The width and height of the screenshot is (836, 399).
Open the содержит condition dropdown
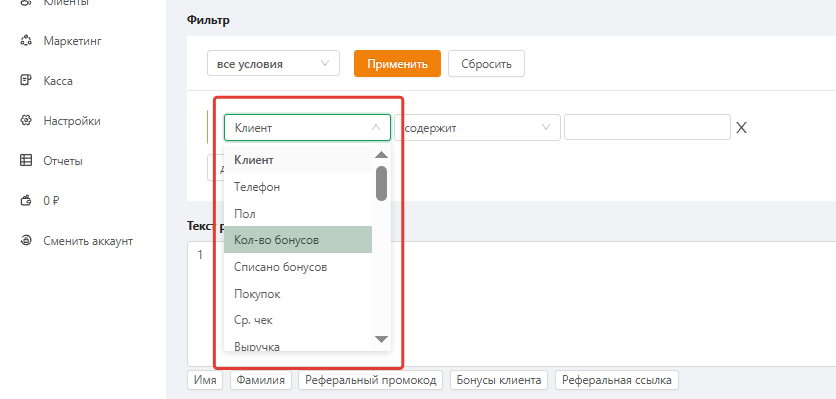(477, 127)
